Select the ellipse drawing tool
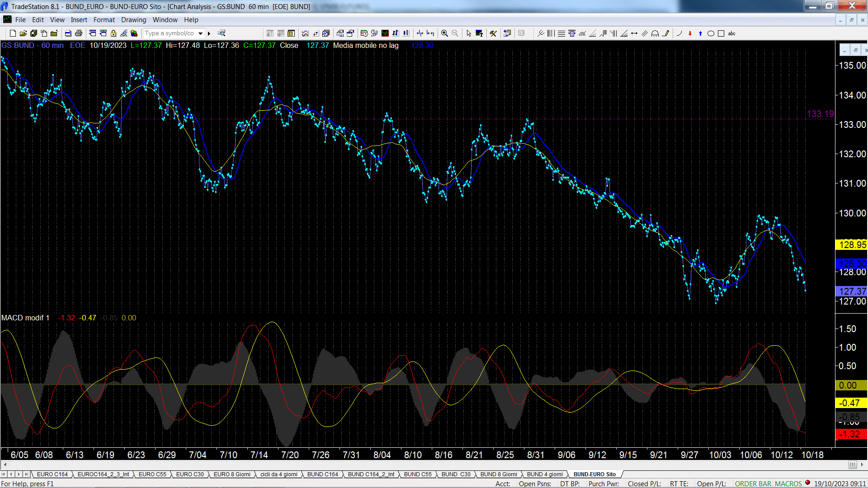The width and height of the screenshot is (868, 488). point(711,33)
